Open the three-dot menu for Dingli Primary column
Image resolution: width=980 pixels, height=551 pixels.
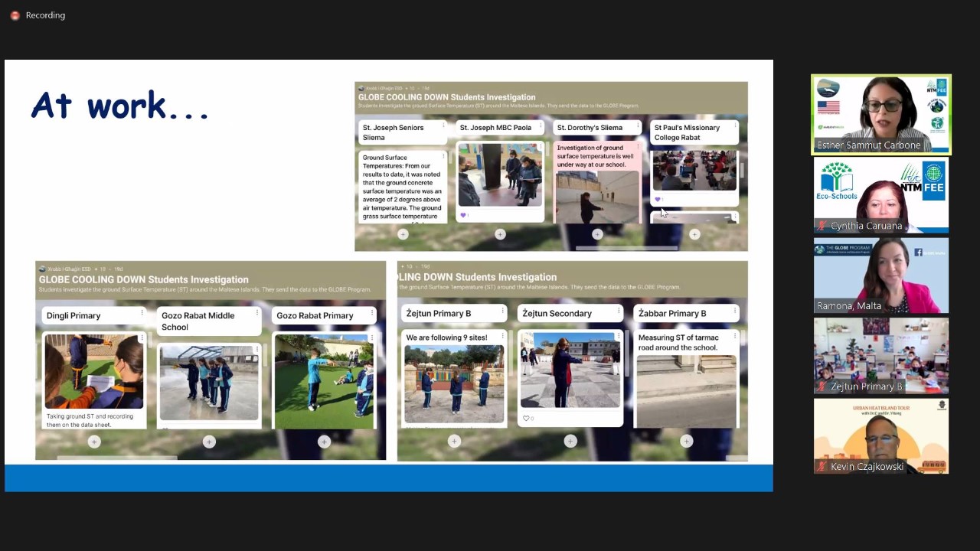pyautogui.click(x=142, y=313)
